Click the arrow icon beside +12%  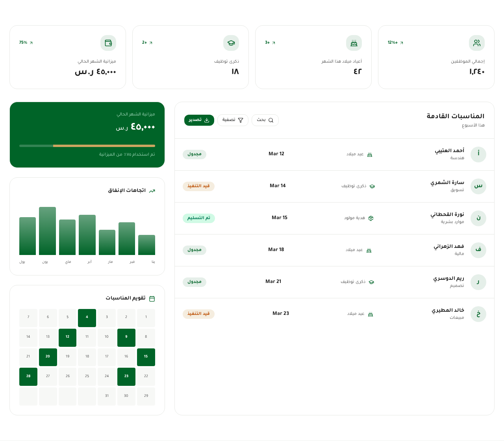point(402,43)
